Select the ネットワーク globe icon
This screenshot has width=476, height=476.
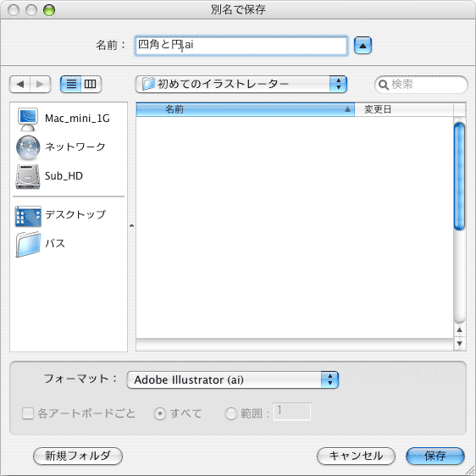(x=28, y=147)
